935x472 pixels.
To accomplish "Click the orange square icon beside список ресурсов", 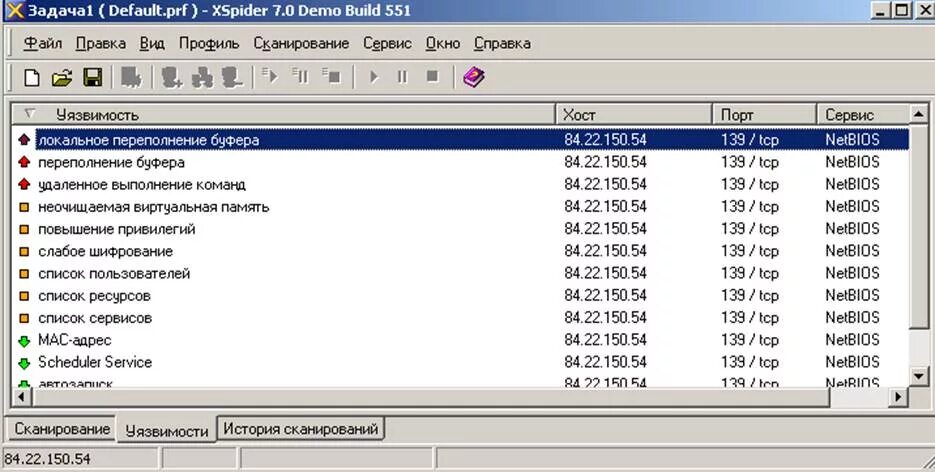I will coord(24,296).
